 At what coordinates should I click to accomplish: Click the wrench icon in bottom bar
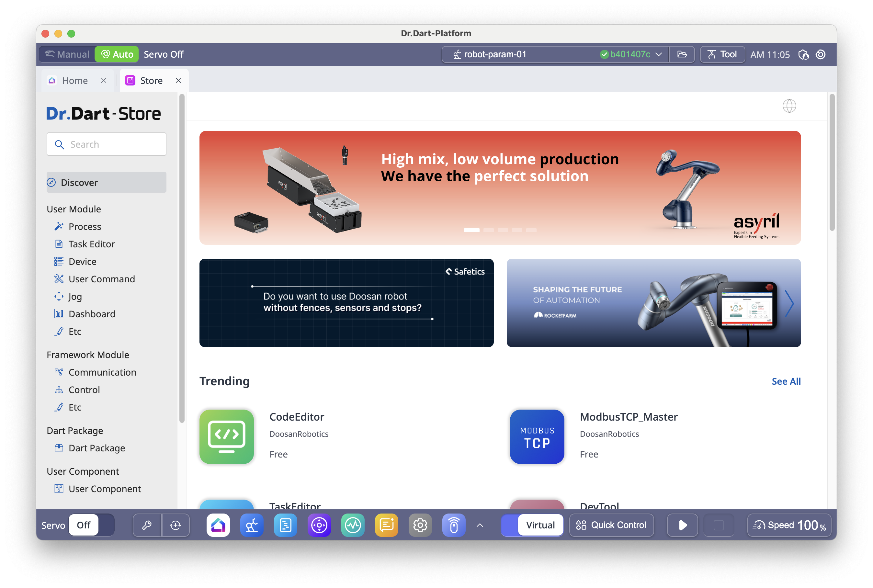point(147,525)
